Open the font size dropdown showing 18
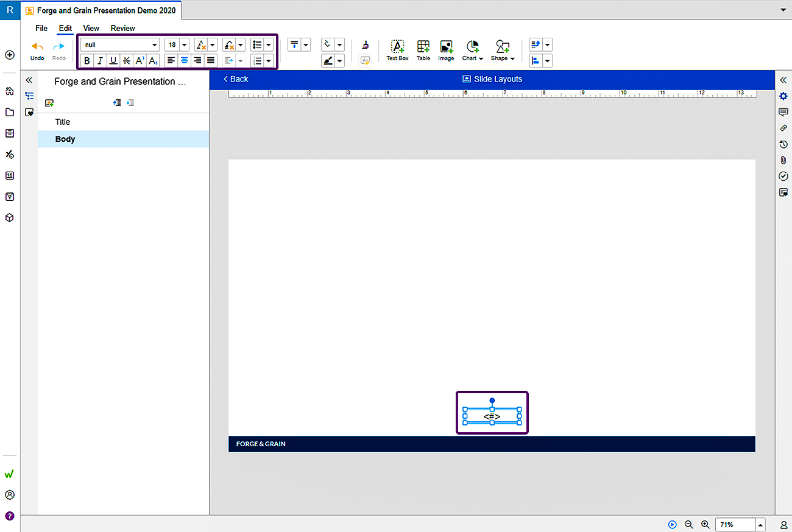This screenshot has height=532, width=792. [x=184, y=44]
